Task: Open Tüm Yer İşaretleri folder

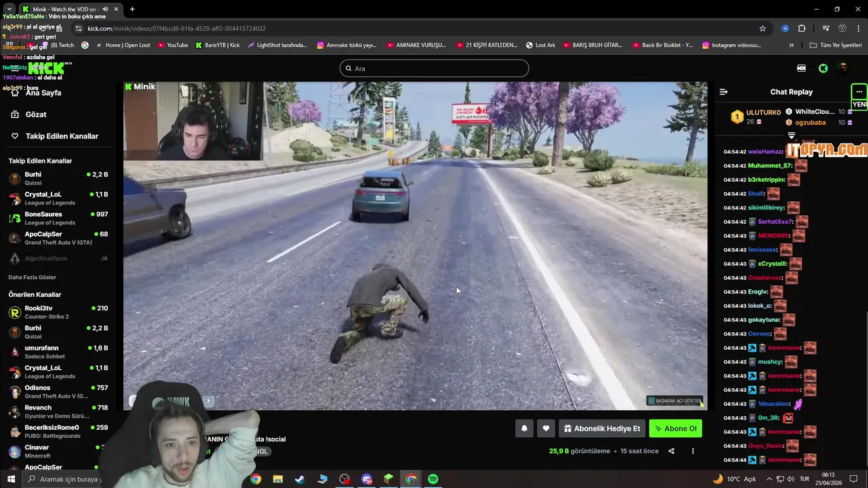Action: (x=835, y=45)
